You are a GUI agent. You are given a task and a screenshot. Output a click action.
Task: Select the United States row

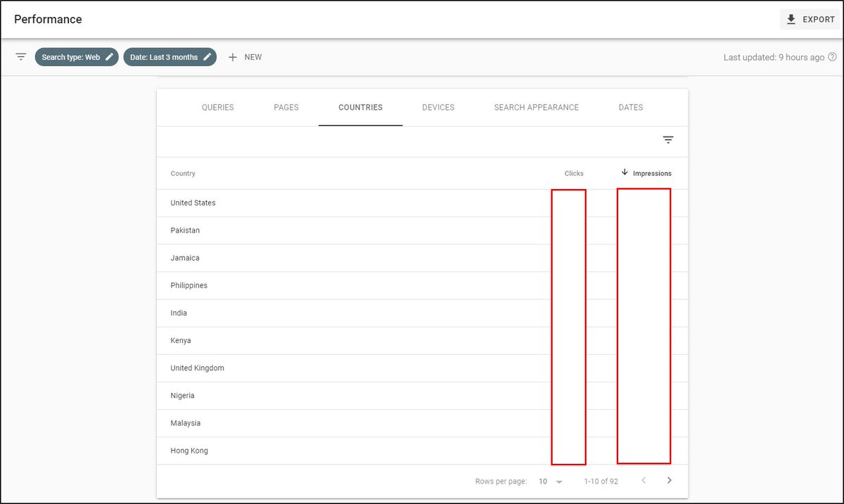point(422,203)
